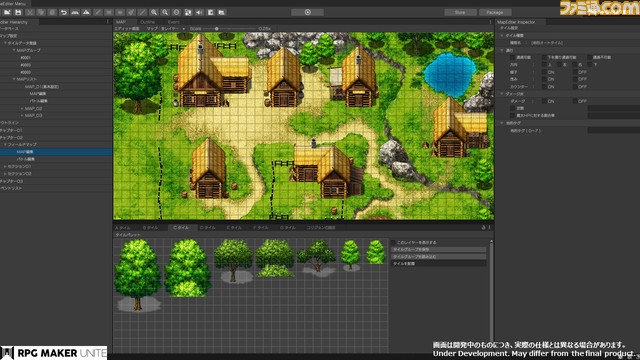
Task: Check OFF in the カウンター row
Action: point(575,87)
